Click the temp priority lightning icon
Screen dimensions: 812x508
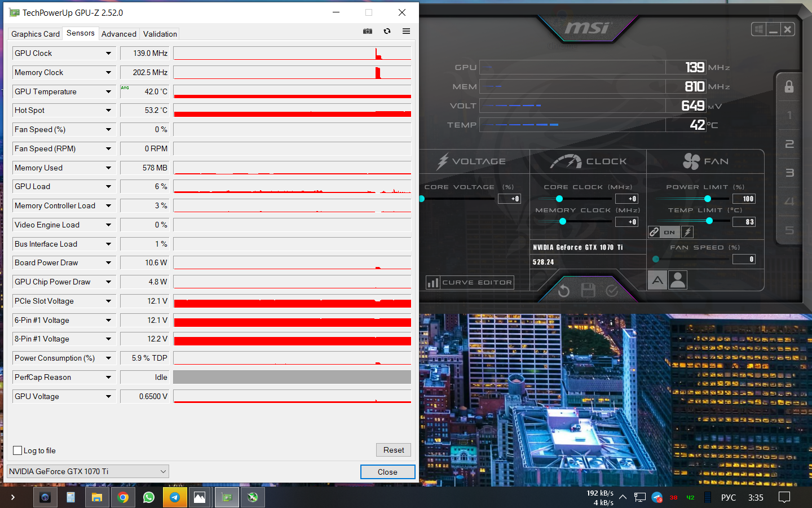tap(687, 232)
